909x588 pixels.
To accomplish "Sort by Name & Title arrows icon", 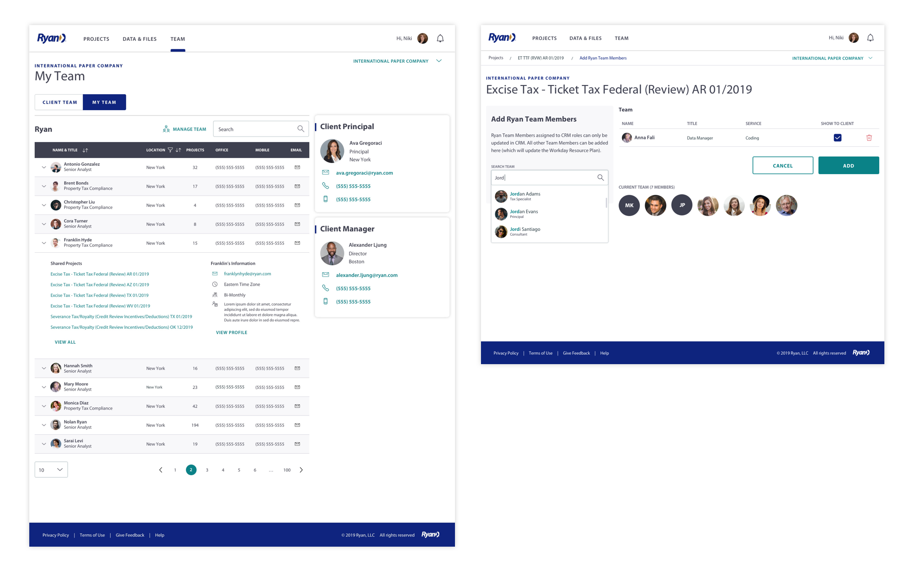I will [85, 150].
